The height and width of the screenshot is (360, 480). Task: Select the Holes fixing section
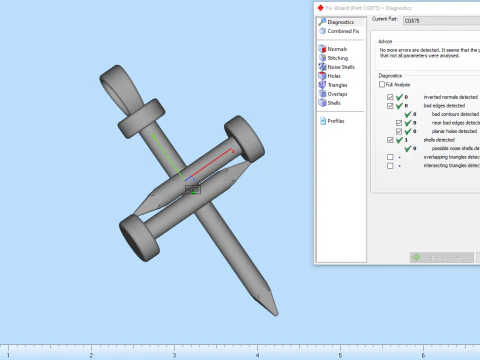(334, 76)
